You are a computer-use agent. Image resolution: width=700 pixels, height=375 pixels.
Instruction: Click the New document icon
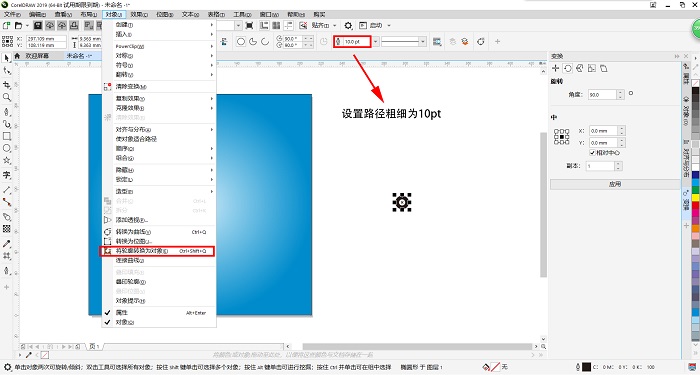(7, 25)
